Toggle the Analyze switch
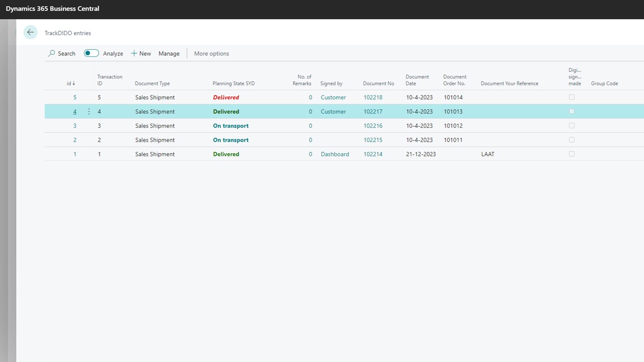This screenshot has height=362, width=644. point(91,53)
